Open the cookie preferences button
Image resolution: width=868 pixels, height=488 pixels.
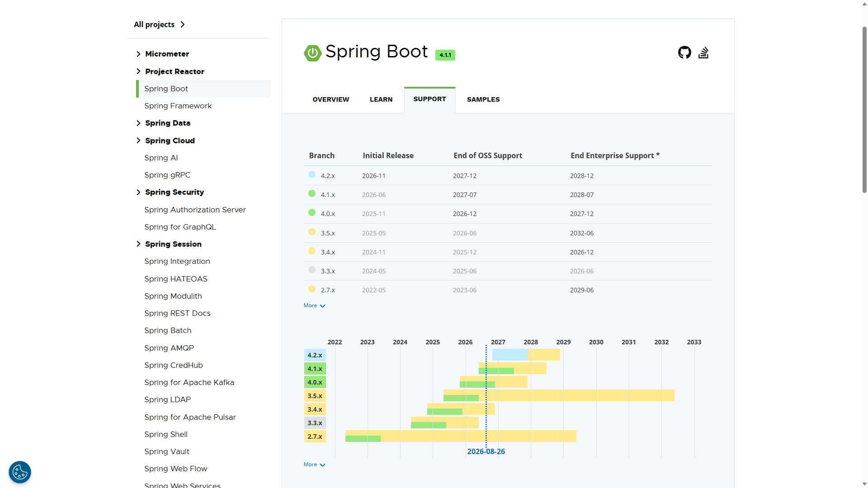coord(20,472)
